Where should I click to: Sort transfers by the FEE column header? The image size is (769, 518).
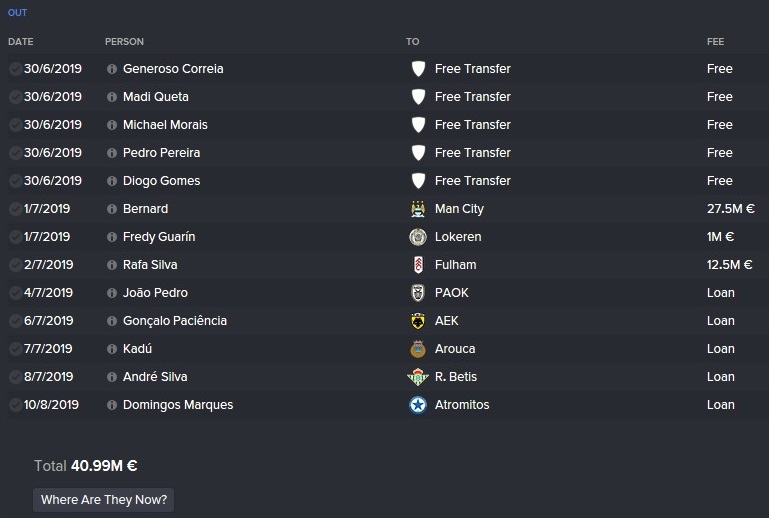716,42
